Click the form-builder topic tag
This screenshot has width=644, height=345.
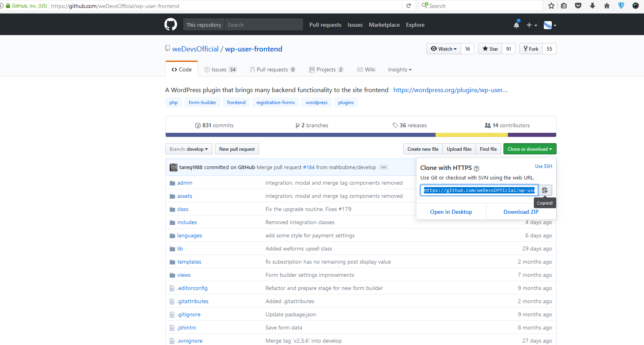coord(202,103)
